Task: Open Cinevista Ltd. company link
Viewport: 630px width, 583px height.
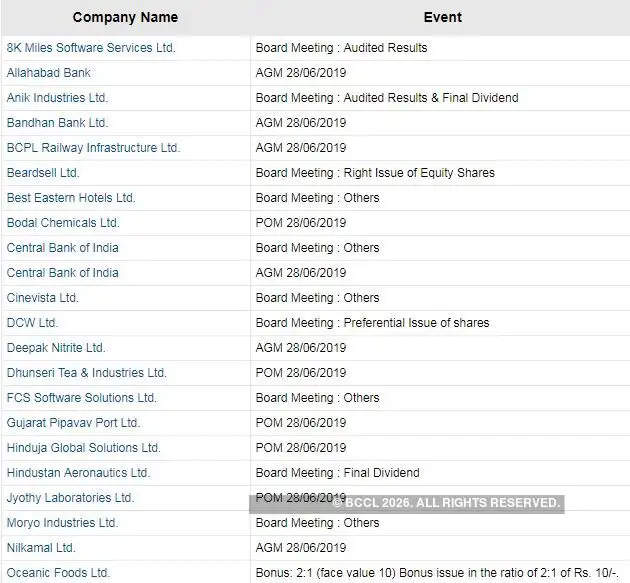Action: click(x=43, y=298)
